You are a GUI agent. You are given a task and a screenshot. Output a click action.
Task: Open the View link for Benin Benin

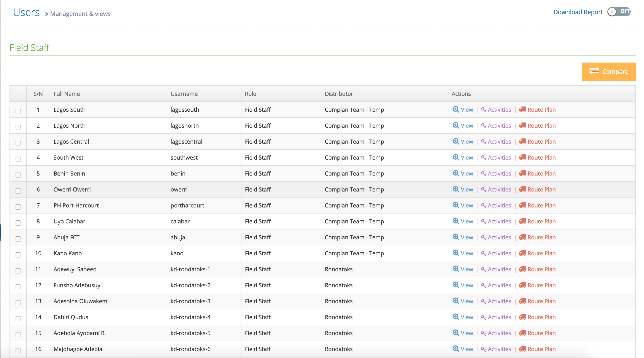pos(466,174)
